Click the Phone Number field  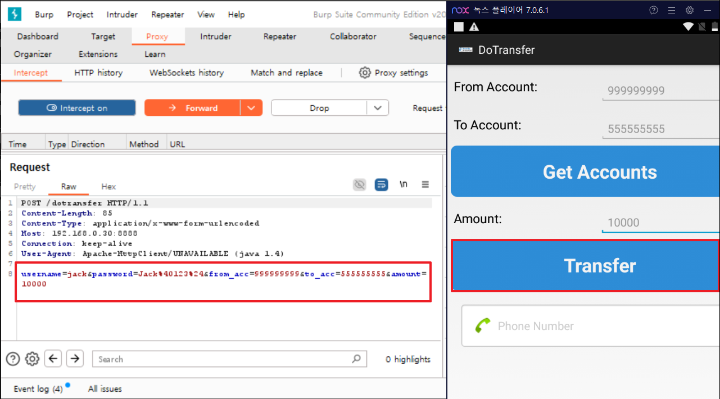click(x=591, y=326)
